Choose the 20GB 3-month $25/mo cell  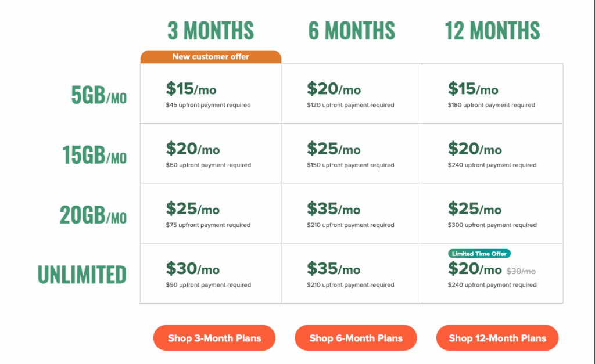point(210,213)
